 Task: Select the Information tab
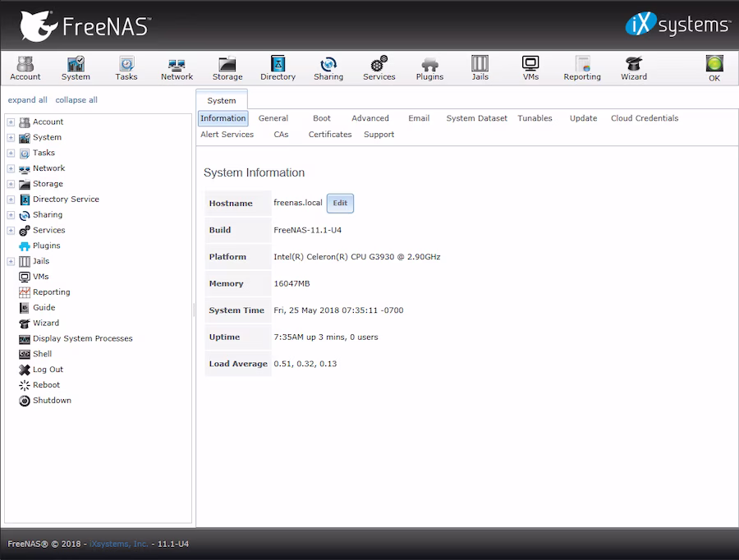coord(223,118)
